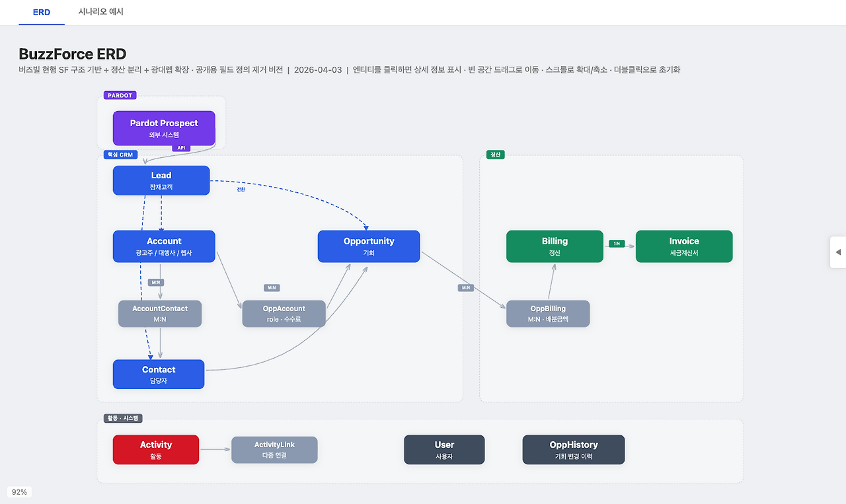This screenshot has width=846, height=504.
Task: Switch to the ERD tab
Action: tap(42, 13)
